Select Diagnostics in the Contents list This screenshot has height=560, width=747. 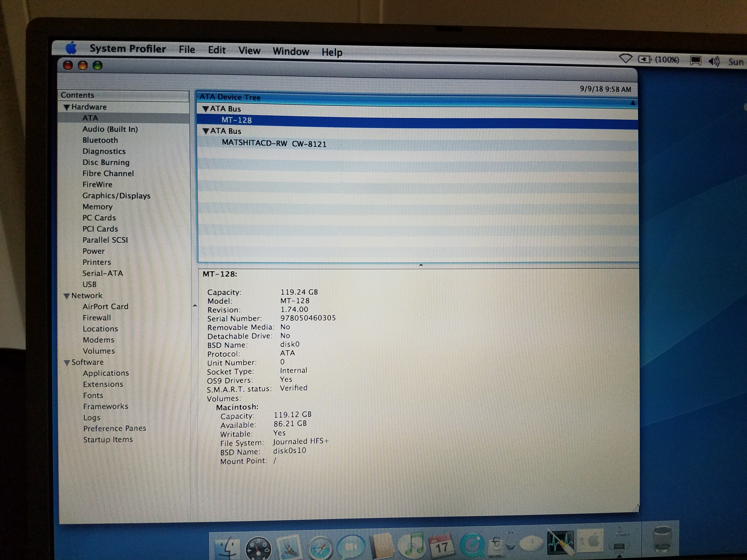104,151
